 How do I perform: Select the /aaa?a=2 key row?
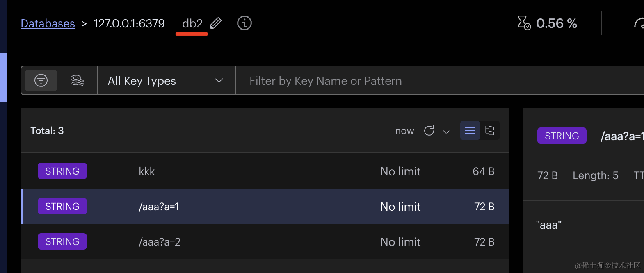pos(265,242)
